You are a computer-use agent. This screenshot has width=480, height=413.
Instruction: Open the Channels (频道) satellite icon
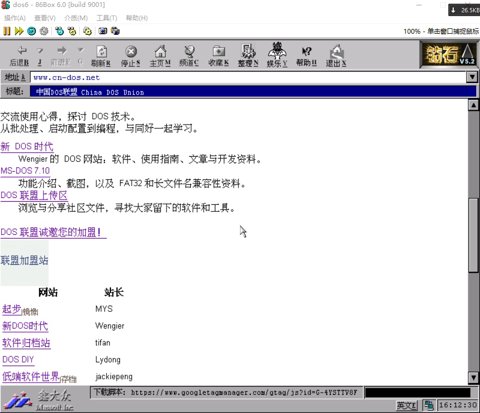(x=189, y=55)
